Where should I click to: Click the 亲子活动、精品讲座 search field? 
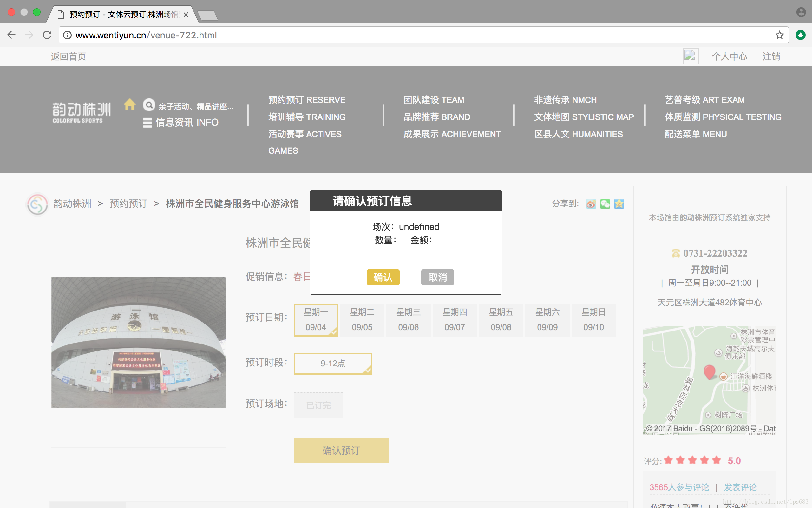point(196,106)
